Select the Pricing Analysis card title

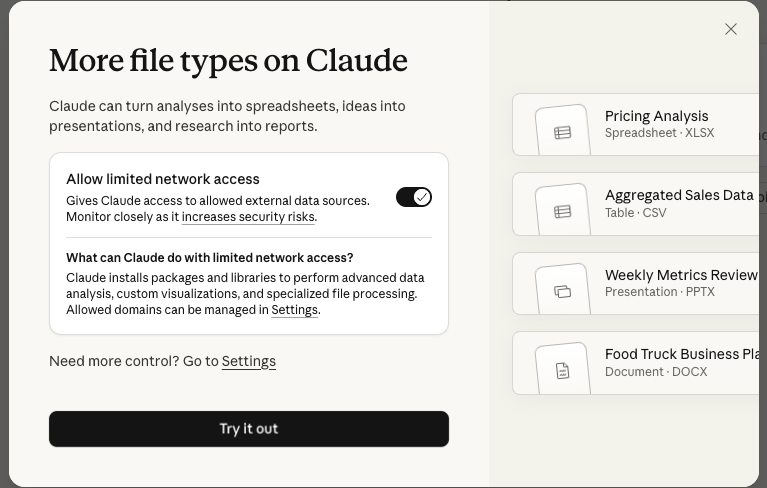pyautogui.click(x=656, y=116)
